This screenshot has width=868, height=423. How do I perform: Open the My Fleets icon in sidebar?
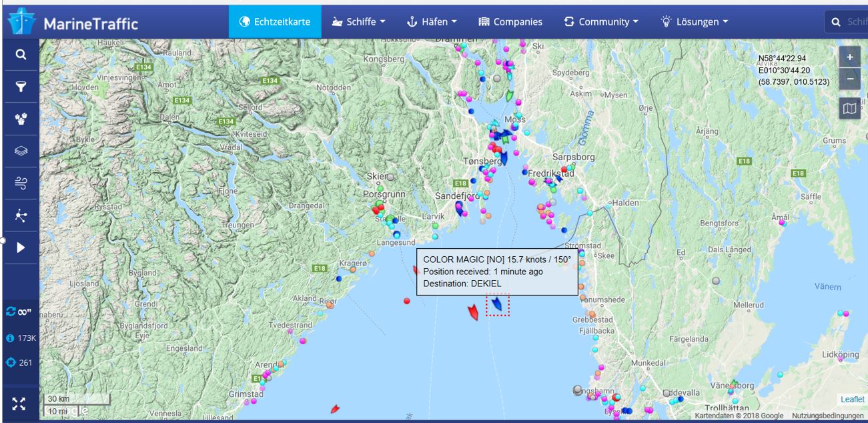21,119
